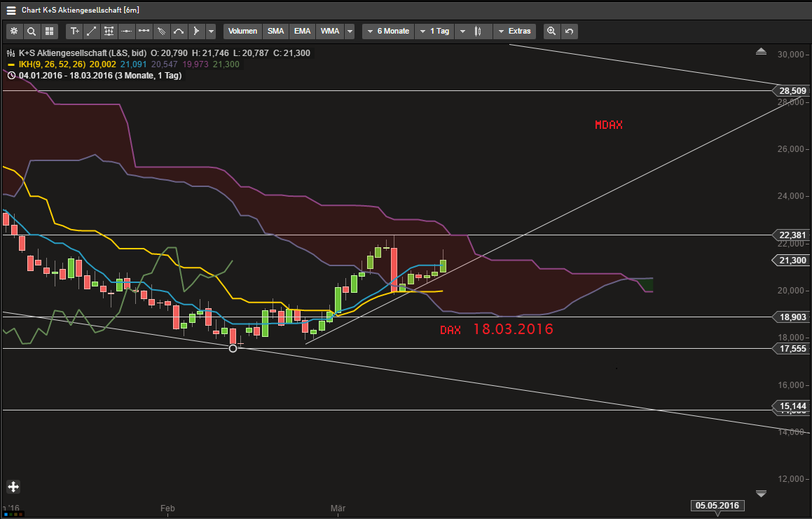Select the horizontal line tool
Screen dimensions: 812x519
pos(126,31)
